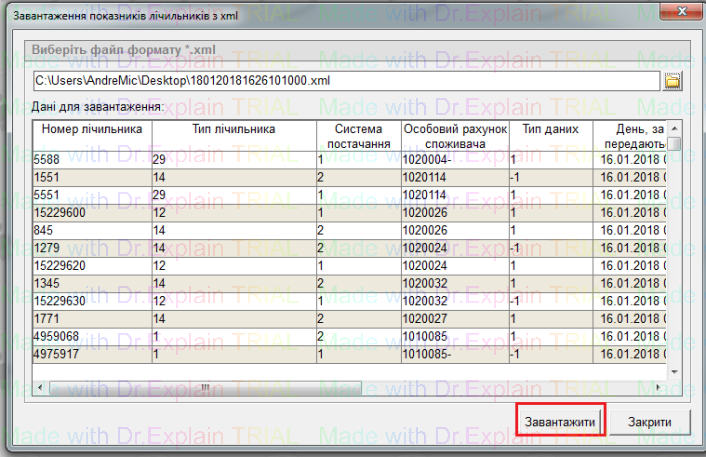This screenshot has width=706, height=457.
Task: Click the folder browse icon beside file path
Action: [x=673, y=81]
